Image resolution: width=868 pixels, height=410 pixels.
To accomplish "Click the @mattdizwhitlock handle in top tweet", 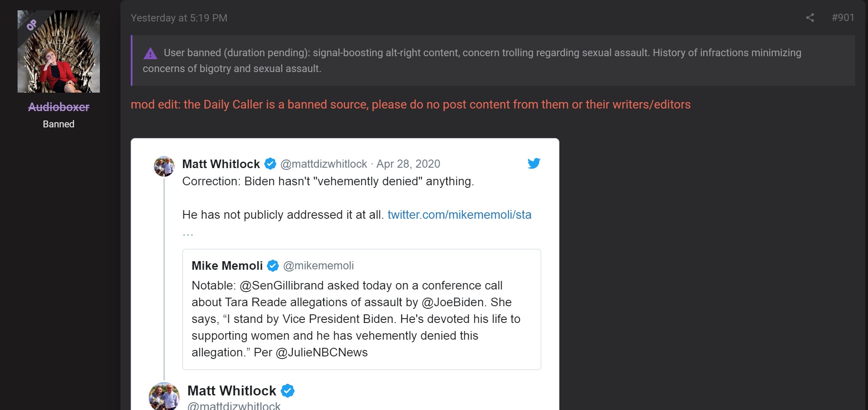I will [324, 164].
